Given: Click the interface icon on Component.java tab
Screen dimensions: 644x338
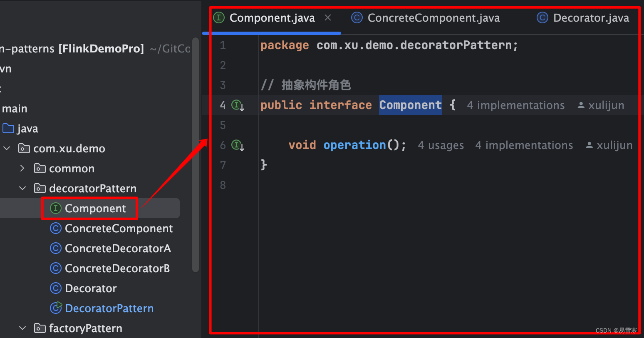Looking at the screenshot, I should (x=218, y=17).
